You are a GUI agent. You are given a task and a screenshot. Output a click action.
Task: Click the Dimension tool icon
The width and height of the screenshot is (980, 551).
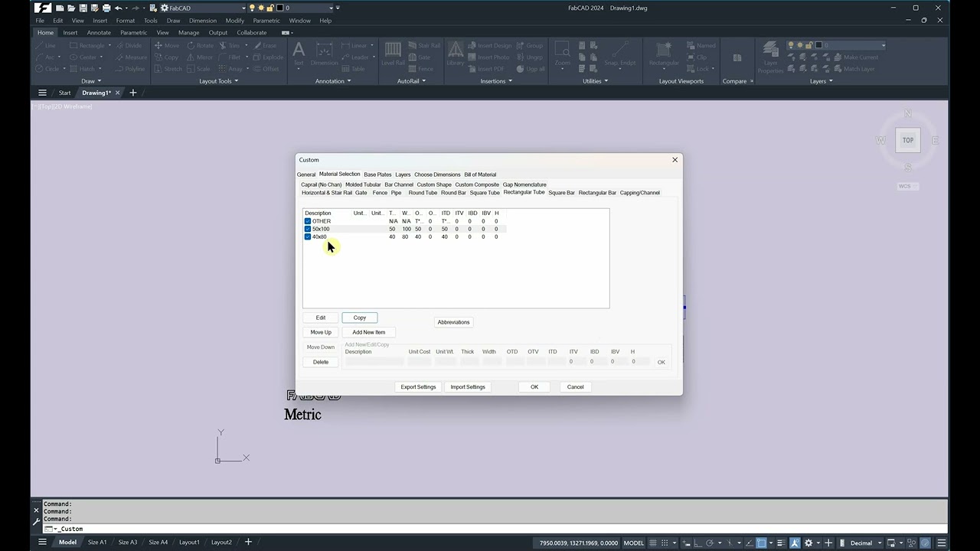[325, 55]
